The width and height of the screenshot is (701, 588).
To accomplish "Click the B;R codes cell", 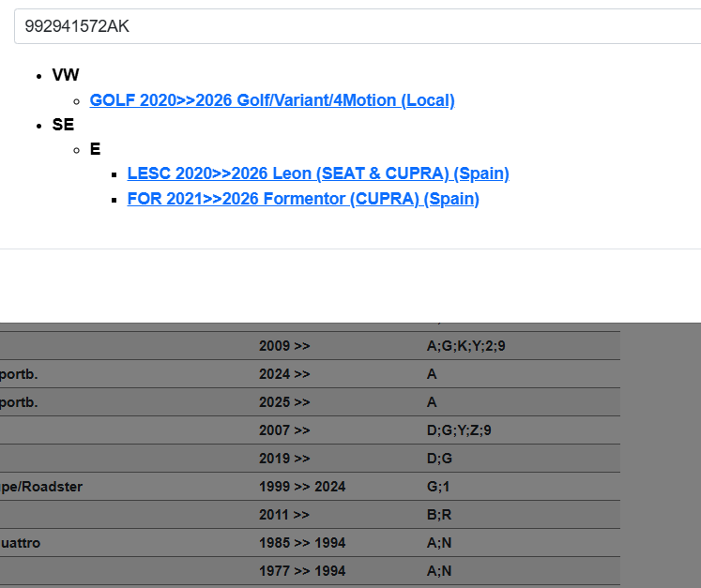I will 439,515.
